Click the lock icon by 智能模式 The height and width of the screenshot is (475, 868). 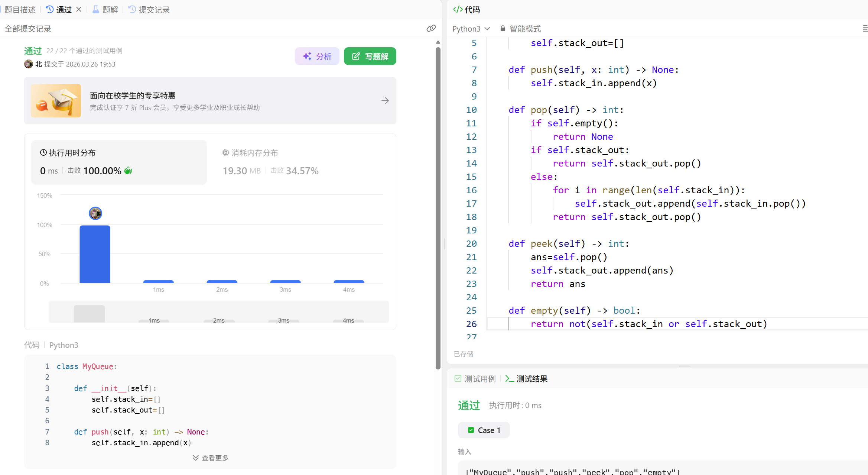[503, 28]
